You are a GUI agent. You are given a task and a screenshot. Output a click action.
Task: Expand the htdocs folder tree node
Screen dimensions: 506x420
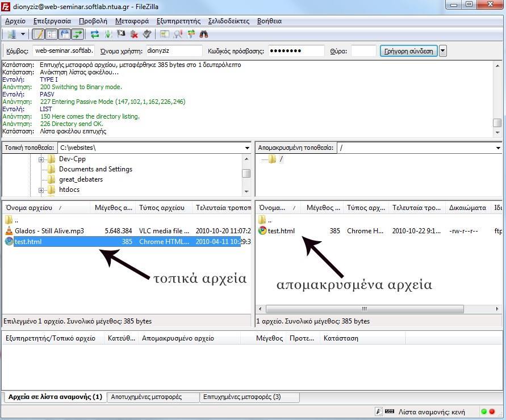(x=41, y=190)
